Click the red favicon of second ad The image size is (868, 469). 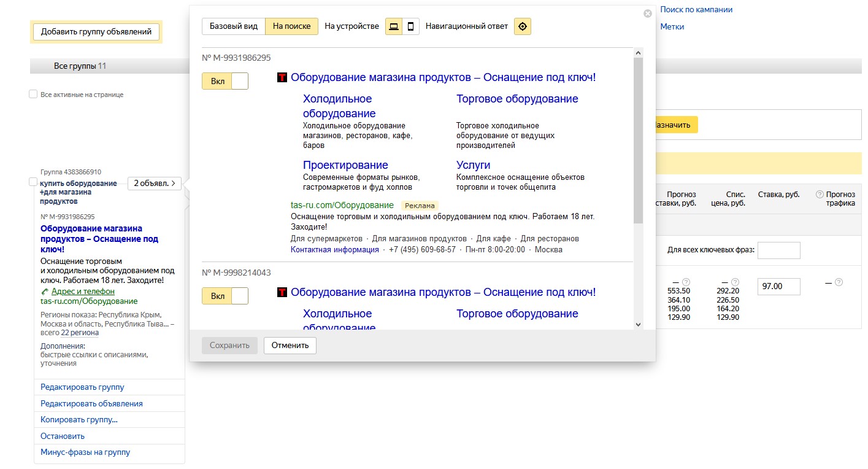(x=282, y=292)
